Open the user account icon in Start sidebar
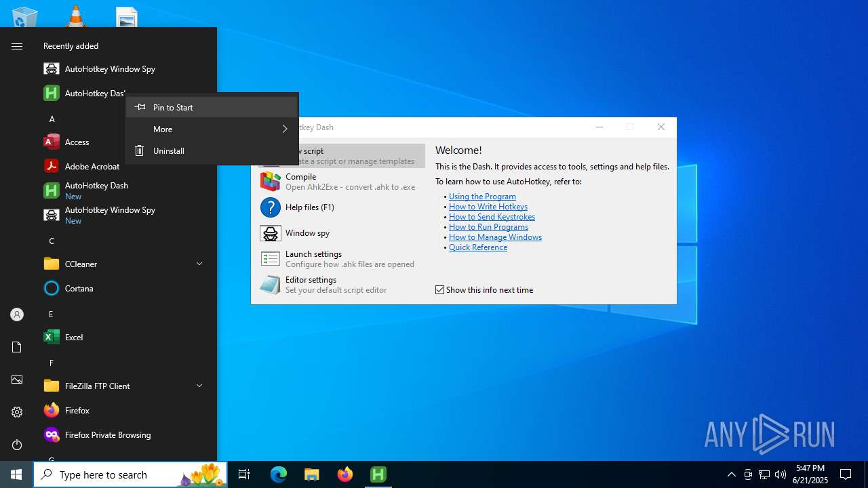The image size is (868, 488). tap(17, 314)
